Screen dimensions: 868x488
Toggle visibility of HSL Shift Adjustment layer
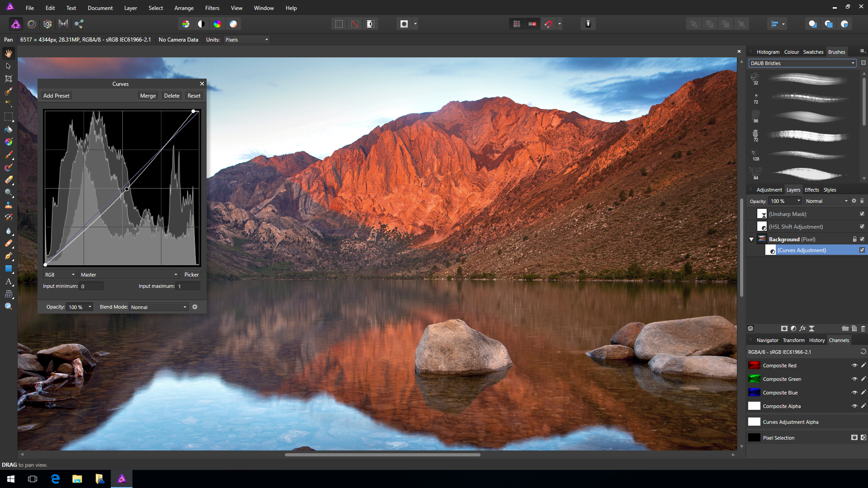tap(862, 226)
